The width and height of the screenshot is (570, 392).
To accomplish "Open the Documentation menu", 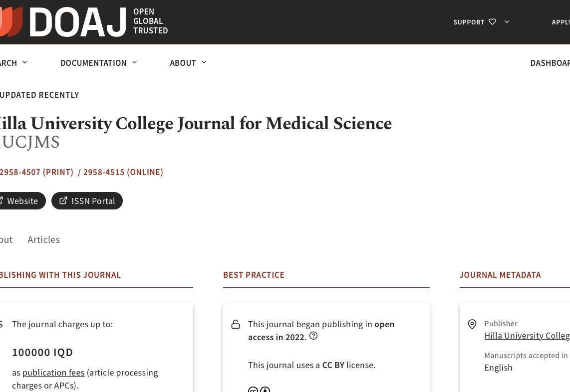I will coord(93,63).
